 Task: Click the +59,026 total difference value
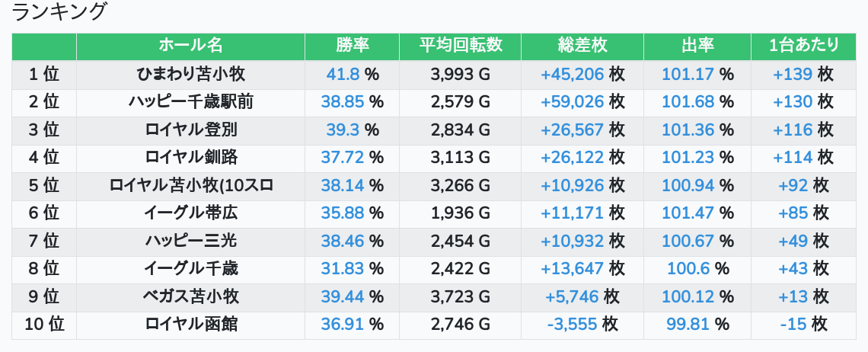[x=572, y=102]
